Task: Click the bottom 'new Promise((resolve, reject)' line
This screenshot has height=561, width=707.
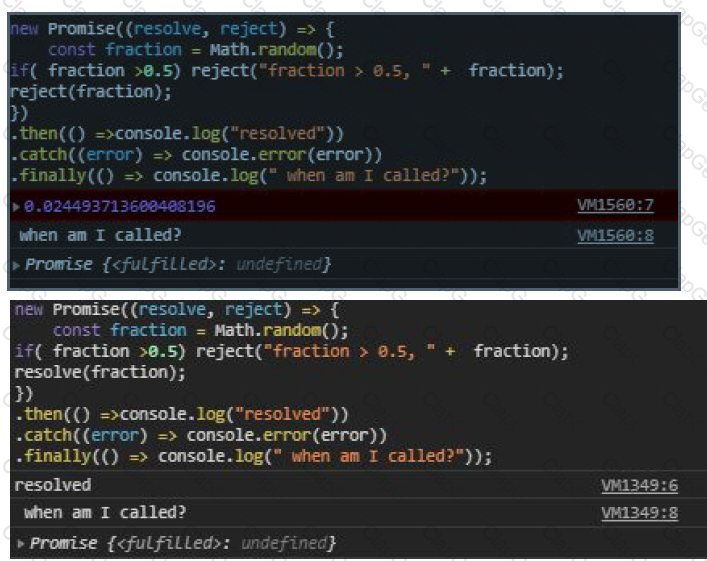Action: pyautogui.click(x=177, y=310)
